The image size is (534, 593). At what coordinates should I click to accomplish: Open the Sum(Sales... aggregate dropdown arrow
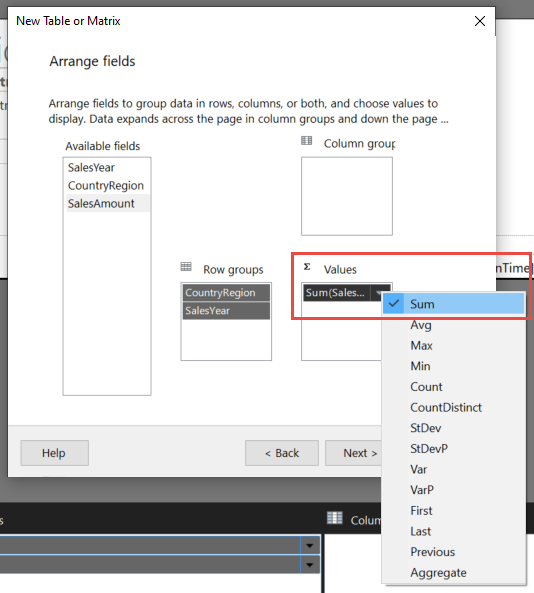pyautogui.click(x=379, y=293)
